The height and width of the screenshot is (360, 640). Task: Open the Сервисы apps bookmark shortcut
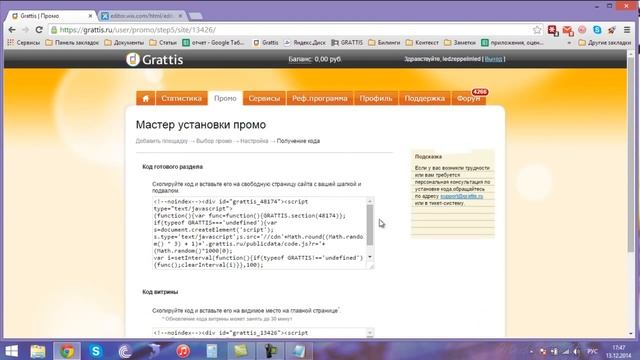[24, 42]
